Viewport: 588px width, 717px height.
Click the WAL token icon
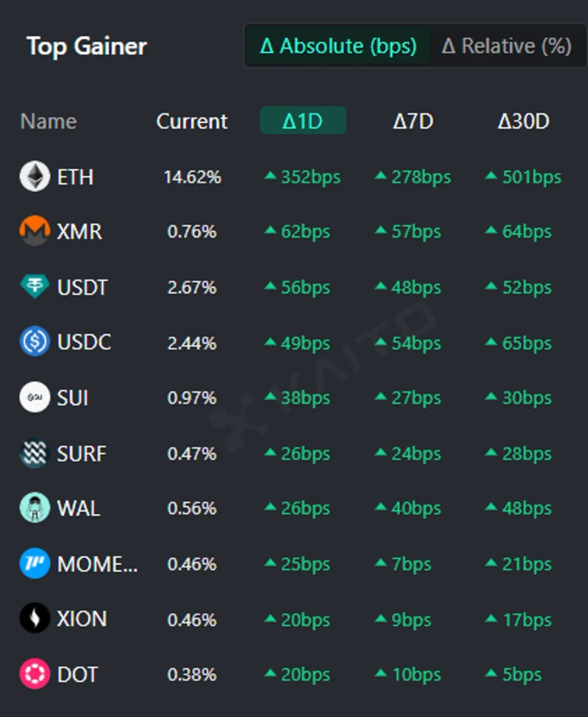point(35,509)
